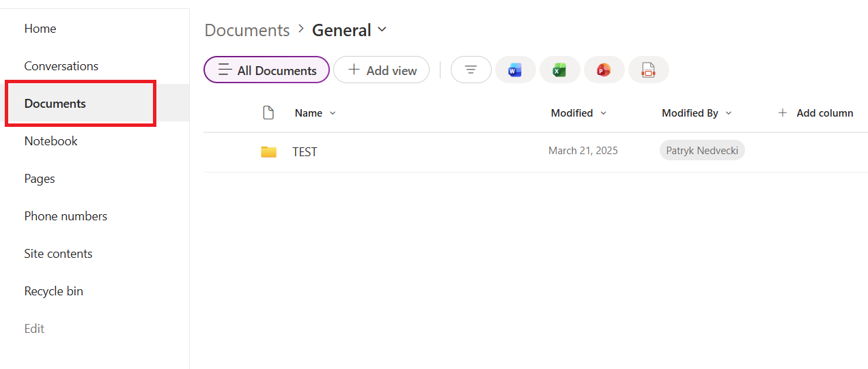Click the Documents breadcrumb link
The height and width of the screenshot is (369, 868).
click(x=247, y=31)
